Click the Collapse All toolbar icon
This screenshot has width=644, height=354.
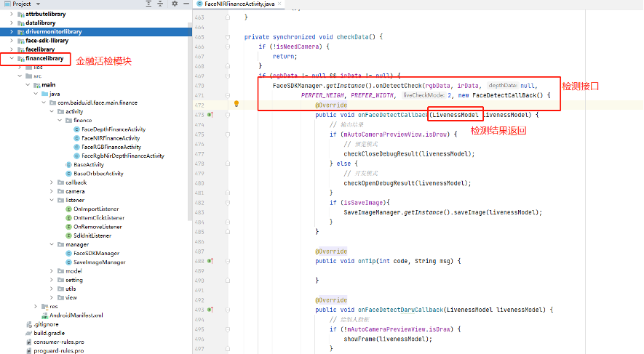click(x=160, y=4)
